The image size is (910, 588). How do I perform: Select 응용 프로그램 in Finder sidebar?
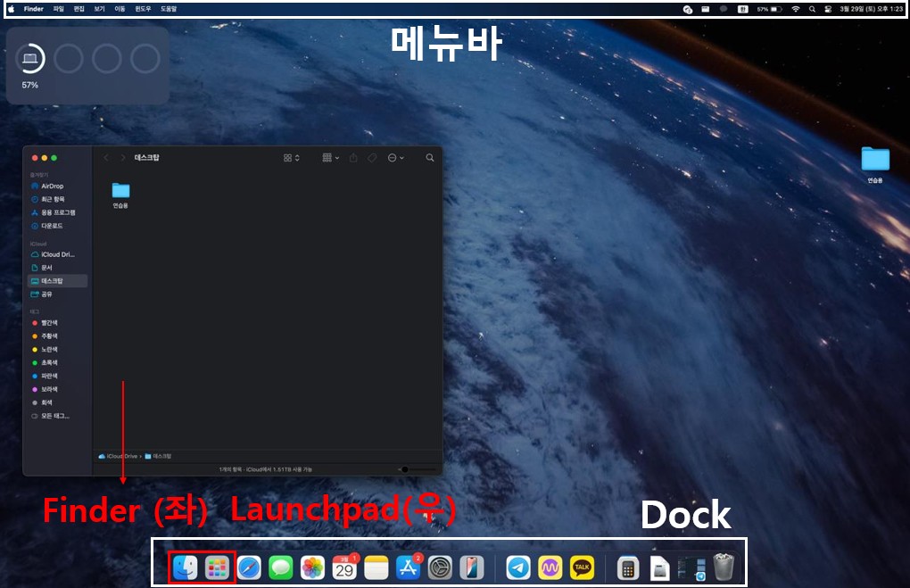coord(57,212)
